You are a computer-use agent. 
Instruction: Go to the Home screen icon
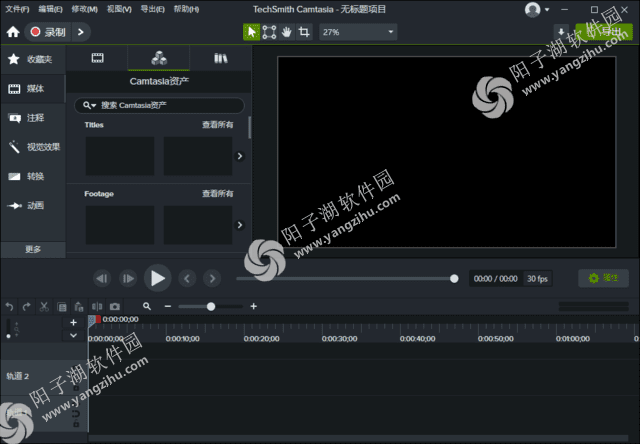click(x=13, y=32)
